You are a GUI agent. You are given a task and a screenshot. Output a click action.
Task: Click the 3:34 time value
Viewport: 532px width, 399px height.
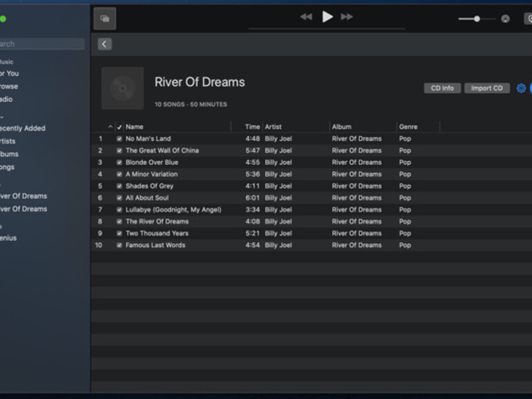pos(253,210)
